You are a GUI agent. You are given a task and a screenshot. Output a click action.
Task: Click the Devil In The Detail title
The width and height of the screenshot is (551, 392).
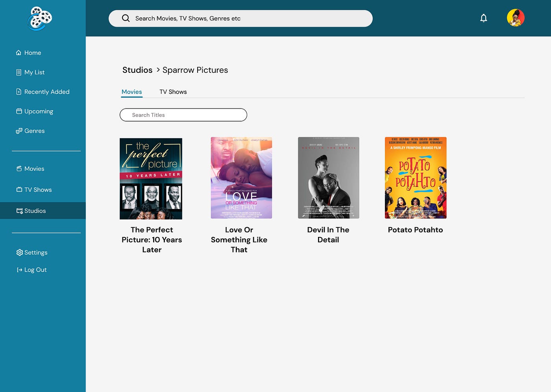pos(328,235)
